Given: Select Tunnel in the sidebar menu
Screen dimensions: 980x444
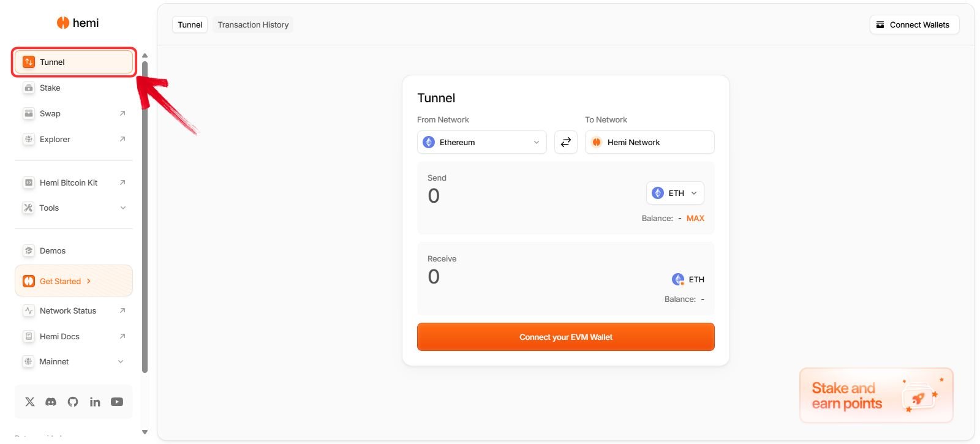Looking at the screenshot, I should pyautogui.click(x=73, y=62).
